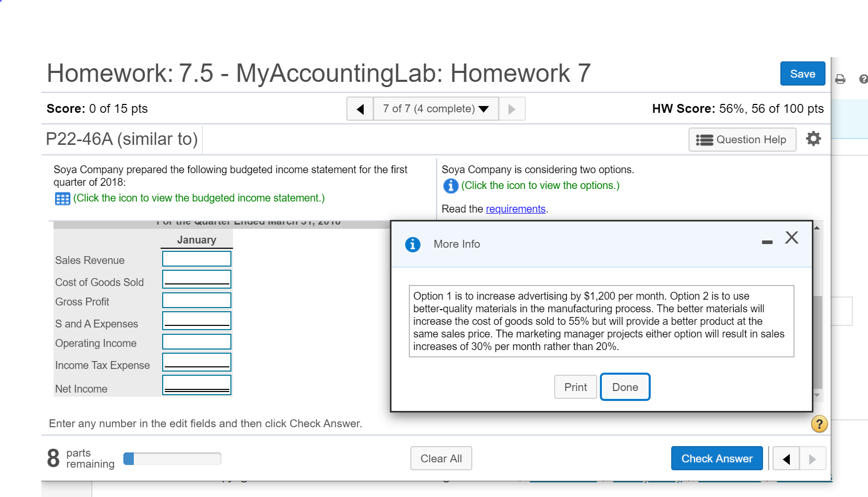Open the settings gear menu
Viewport: 868px width, 497px height.
click(x=813, y=139)
